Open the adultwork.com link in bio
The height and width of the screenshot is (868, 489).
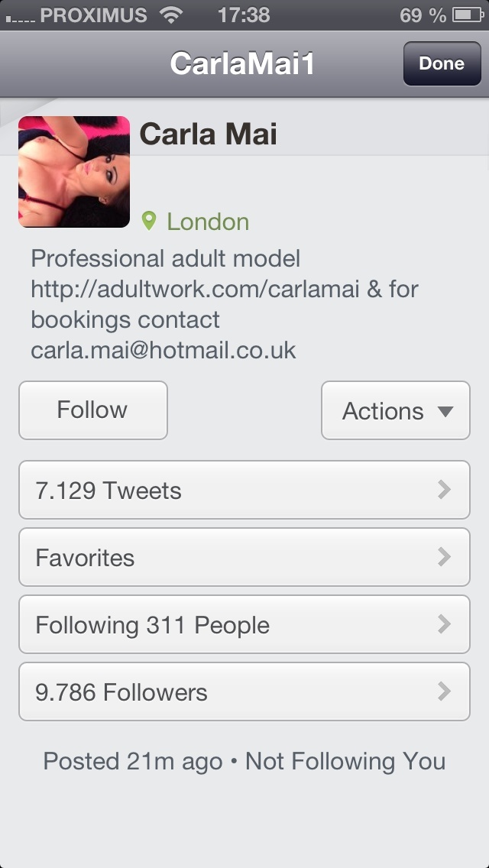(195, 289)
